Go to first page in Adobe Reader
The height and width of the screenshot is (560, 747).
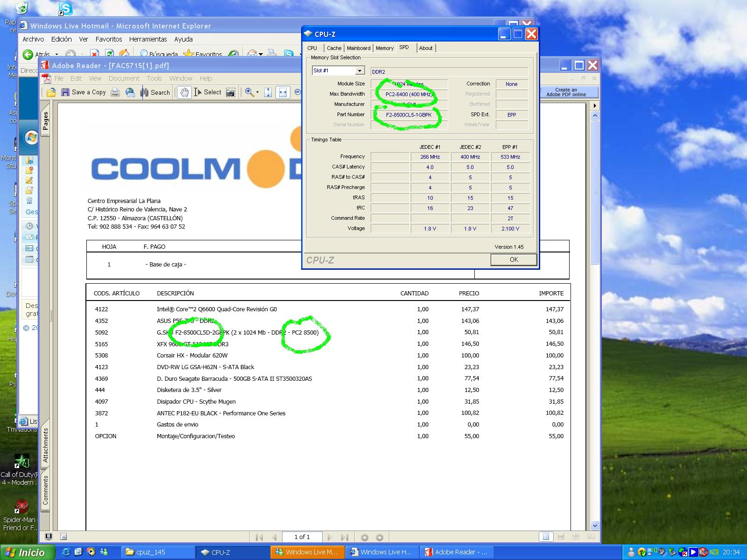[260, 537]
